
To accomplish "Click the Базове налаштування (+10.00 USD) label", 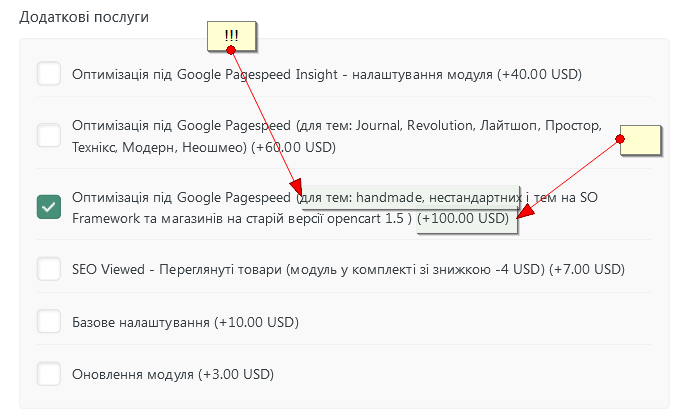I will coord(186,323).
